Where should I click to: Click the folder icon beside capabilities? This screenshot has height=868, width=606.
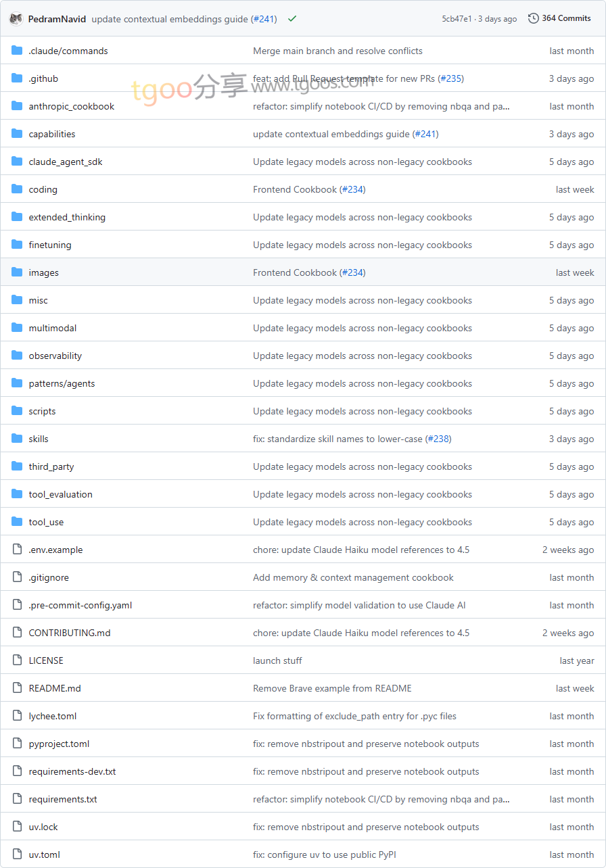click(x=17, y=134)
